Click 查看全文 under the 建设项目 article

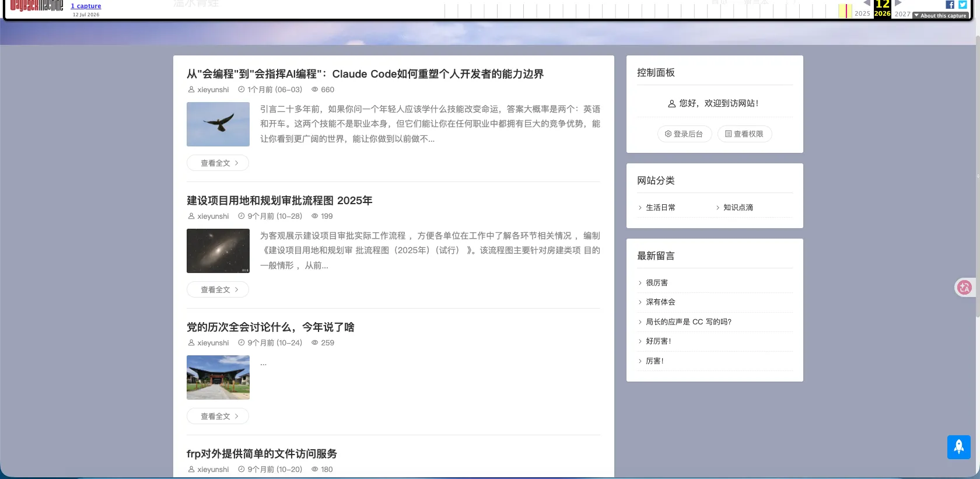pyautogui.click(x=218, y=289)
